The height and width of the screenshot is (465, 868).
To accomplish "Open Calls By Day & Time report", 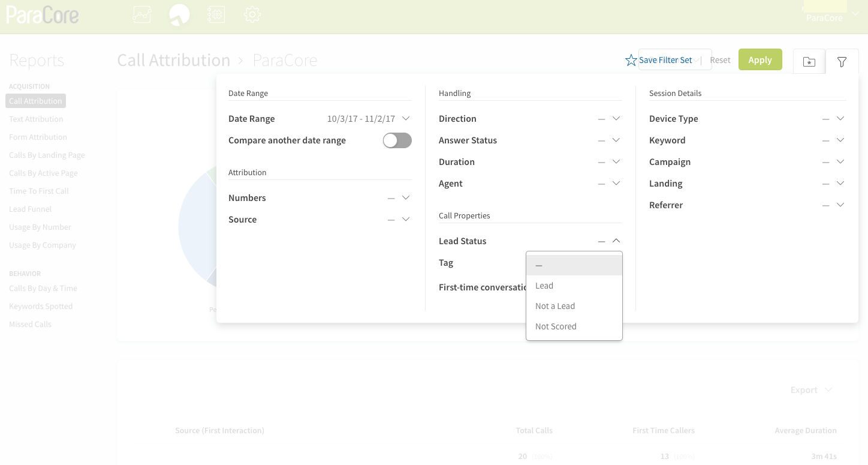I will (43, 288).
